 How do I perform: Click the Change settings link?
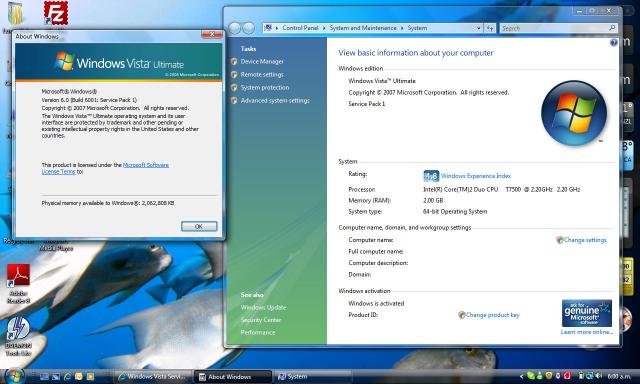(x=585, y=240)
